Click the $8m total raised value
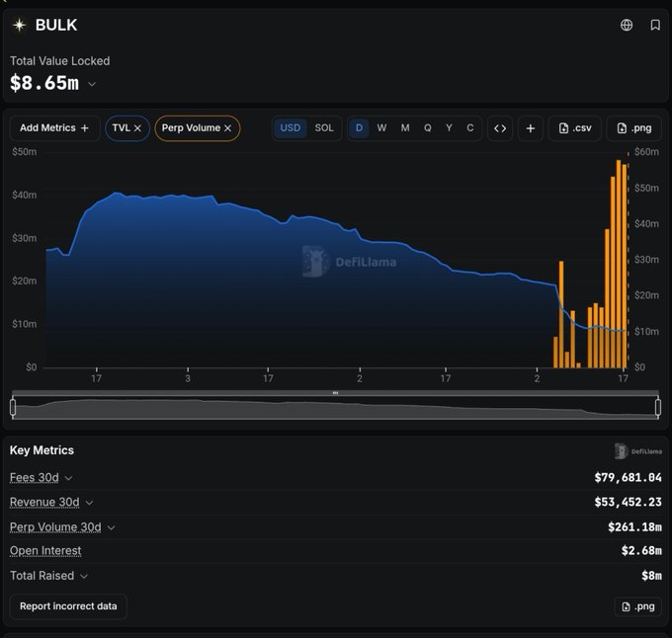672x638 pixels. click(651, 576)
